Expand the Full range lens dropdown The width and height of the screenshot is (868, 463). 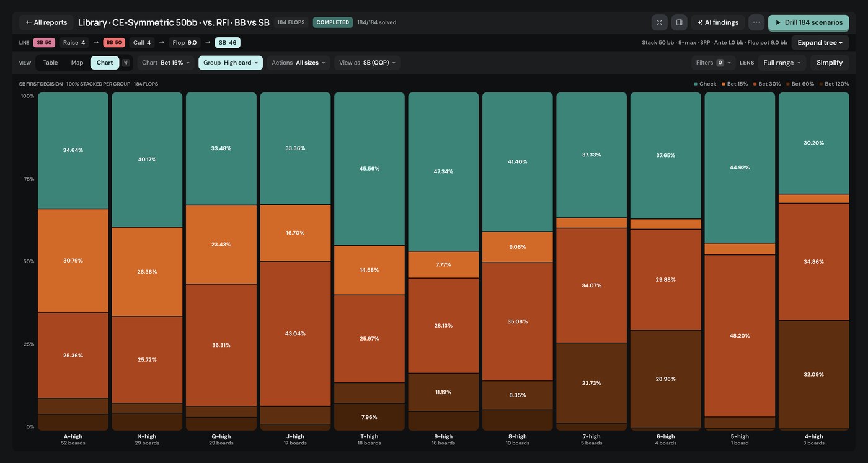pos(782,63)
